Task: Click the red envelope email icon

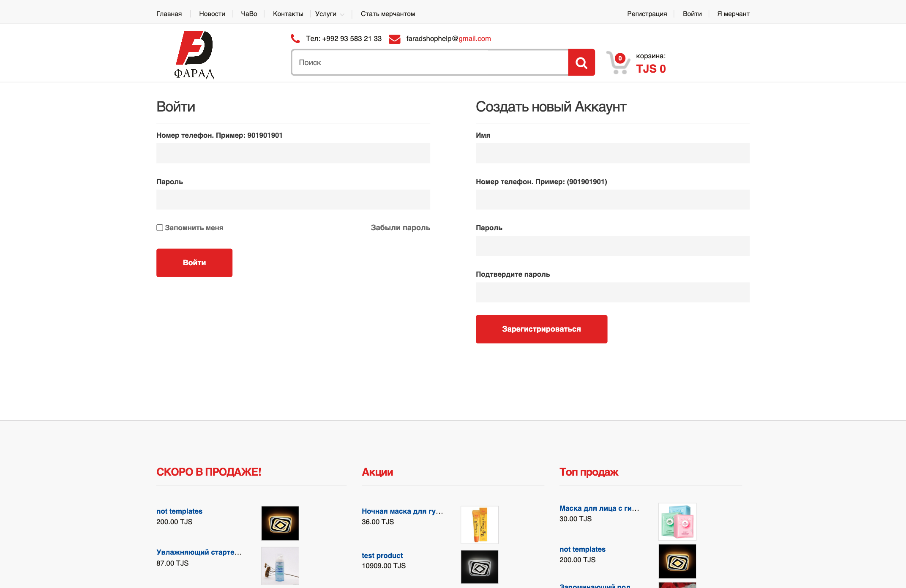Action: pos(394,39)
